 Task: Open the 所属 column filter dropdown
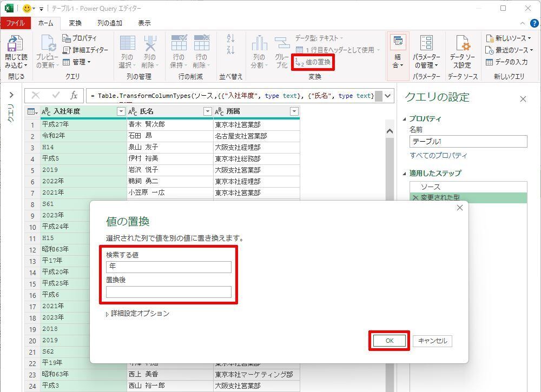point(294,111)
